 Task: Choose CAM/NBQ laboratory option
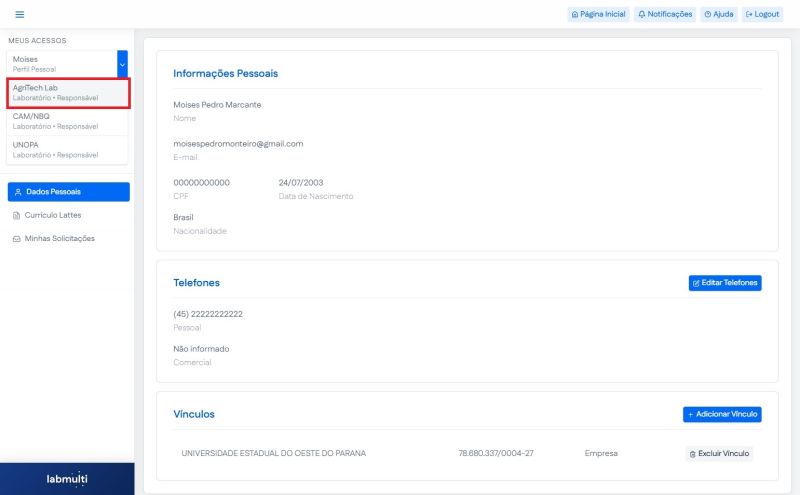[68, 121]
